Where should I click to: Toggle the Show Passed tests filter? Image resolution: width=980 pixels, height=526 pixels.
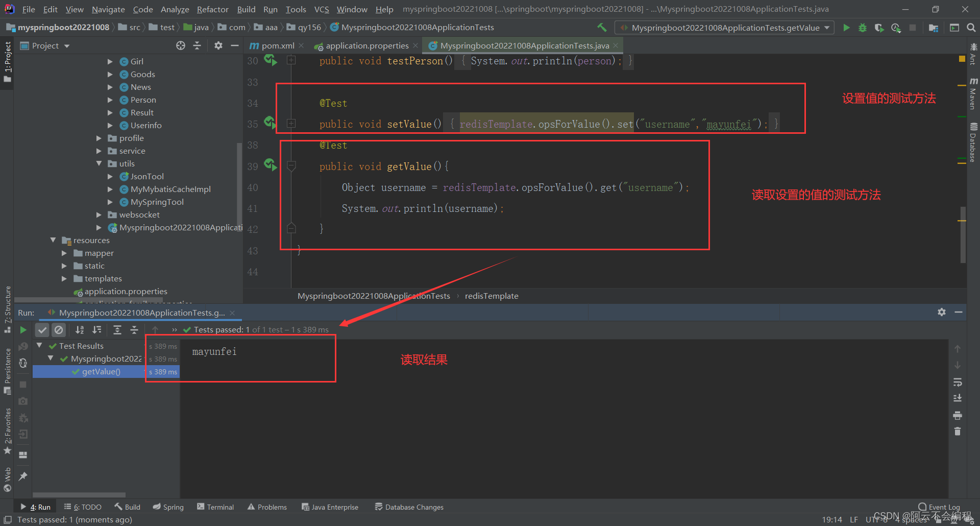tap(42, 330)
